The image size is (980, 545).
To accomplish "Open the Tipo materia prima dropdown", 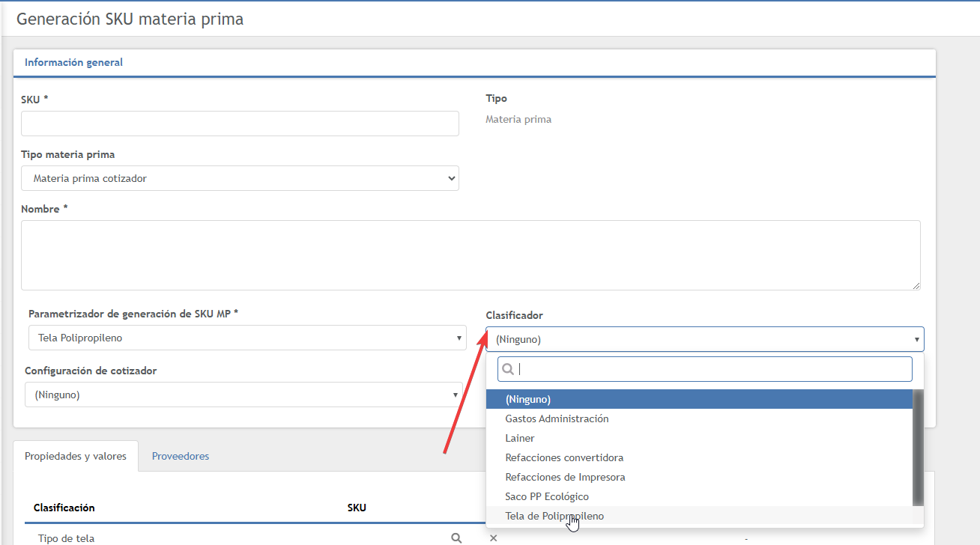I will pyautogui.click(x=240, y=178).
